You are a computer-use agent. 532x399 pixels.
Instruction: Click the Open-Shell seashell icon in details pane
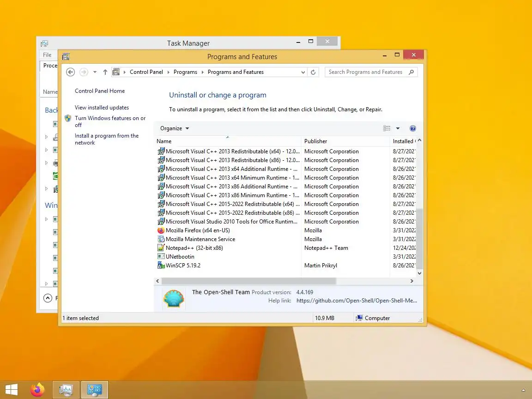pyautogui.click(x=173, y=299)
